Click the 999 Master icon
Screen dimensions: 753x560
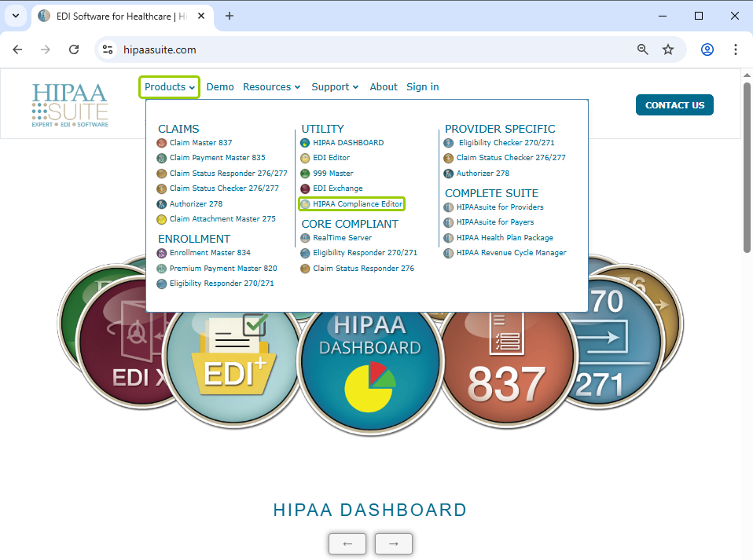305,174
